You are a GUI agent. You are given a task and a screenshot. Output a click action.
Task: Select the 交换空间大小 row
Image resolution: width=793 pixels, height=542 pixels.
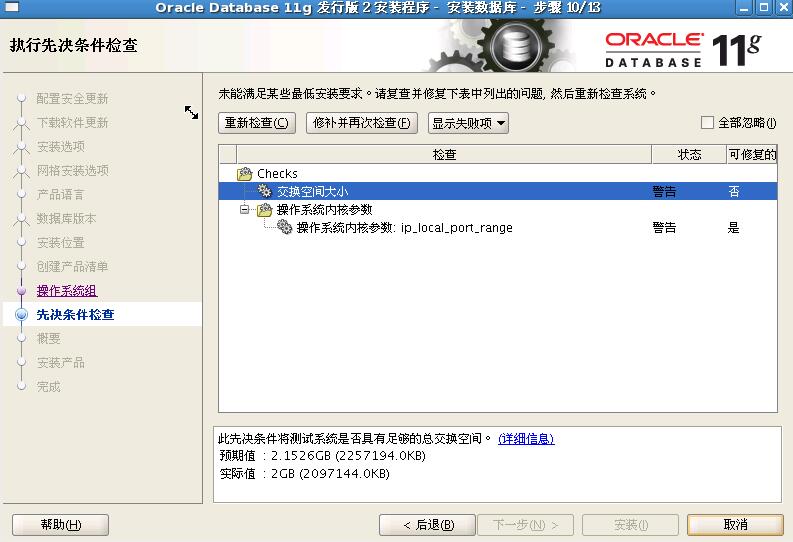498,191
